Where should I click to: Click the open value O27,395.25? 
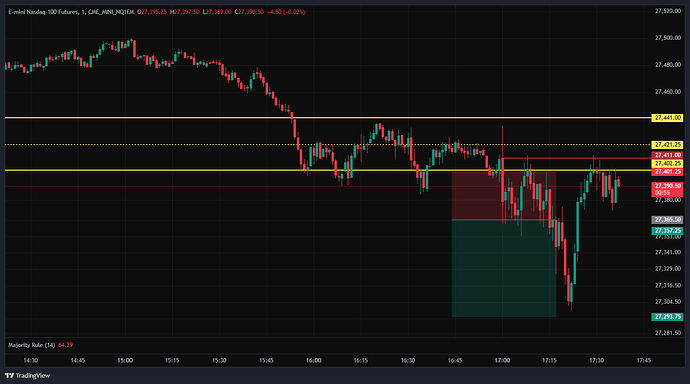[152, 12]
